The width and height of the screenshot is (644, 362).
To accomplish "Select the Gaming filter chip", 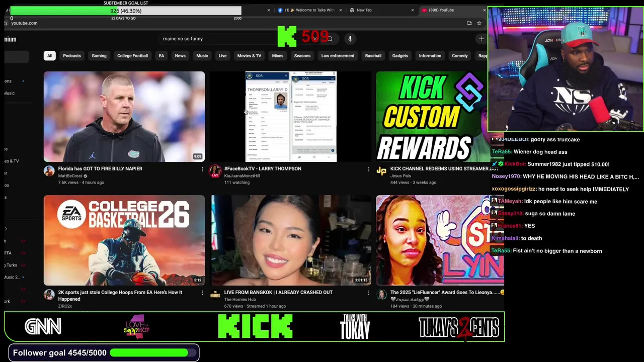I will click(x=99, y=56).
